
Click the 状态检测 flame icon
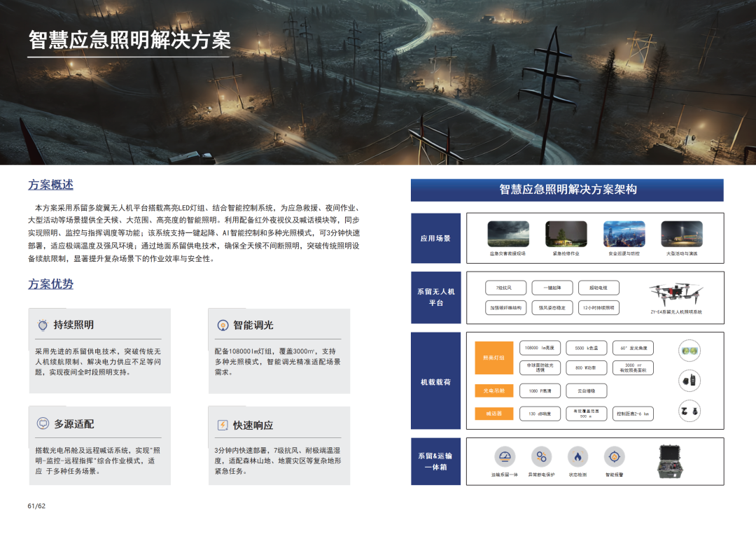tap(577, 457)
